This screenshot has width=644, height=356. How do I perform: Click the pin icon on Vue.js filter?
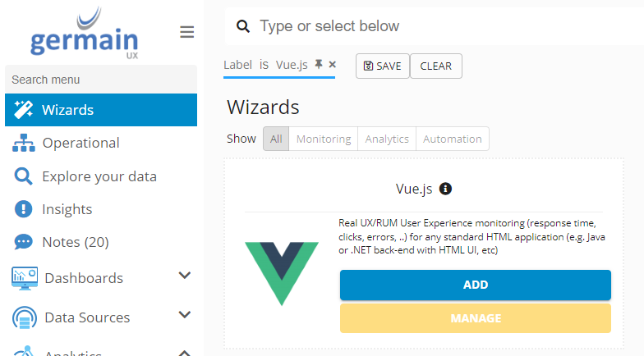[319, 64]
